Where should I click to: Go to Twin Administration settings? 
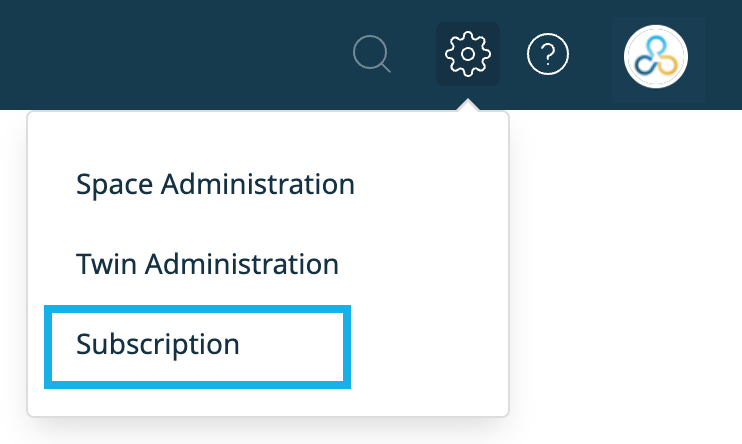click(207, 264)
